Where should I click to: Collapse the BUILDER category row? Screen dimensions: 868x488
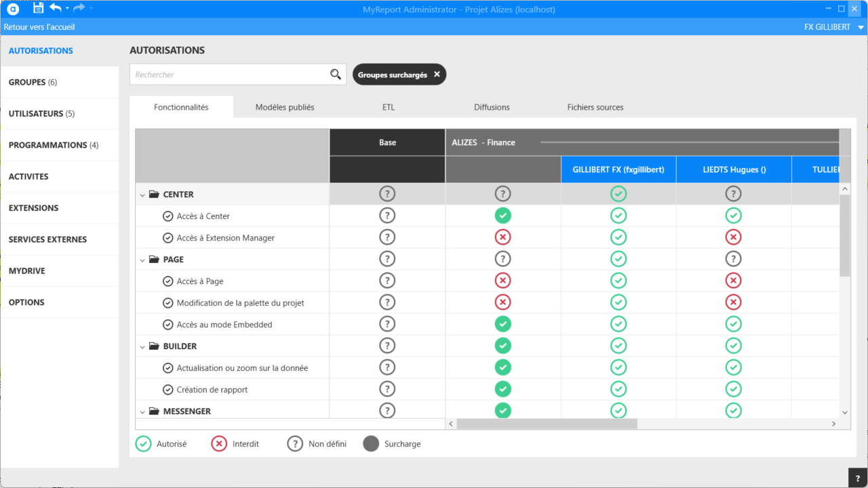142,346
